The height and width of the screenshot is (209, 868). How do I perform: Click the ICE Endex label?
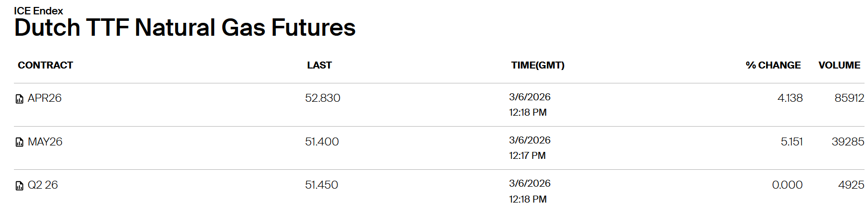pyautogui.click(x=38, y=11)
